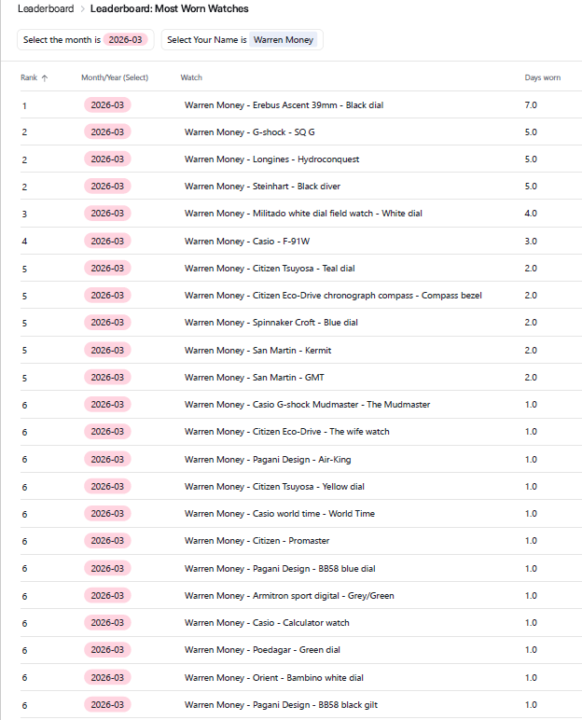Click the Pagani Design Air-King row

point(301,459)
